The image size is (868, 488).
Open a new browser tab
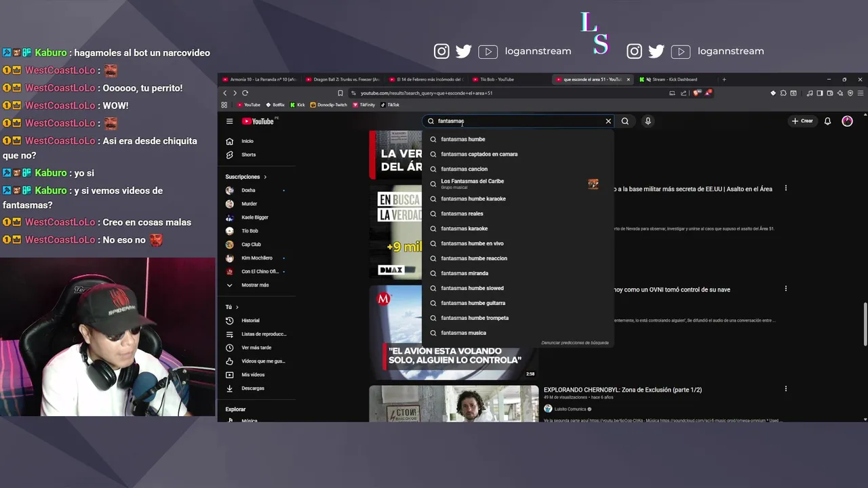click(724, 79)
